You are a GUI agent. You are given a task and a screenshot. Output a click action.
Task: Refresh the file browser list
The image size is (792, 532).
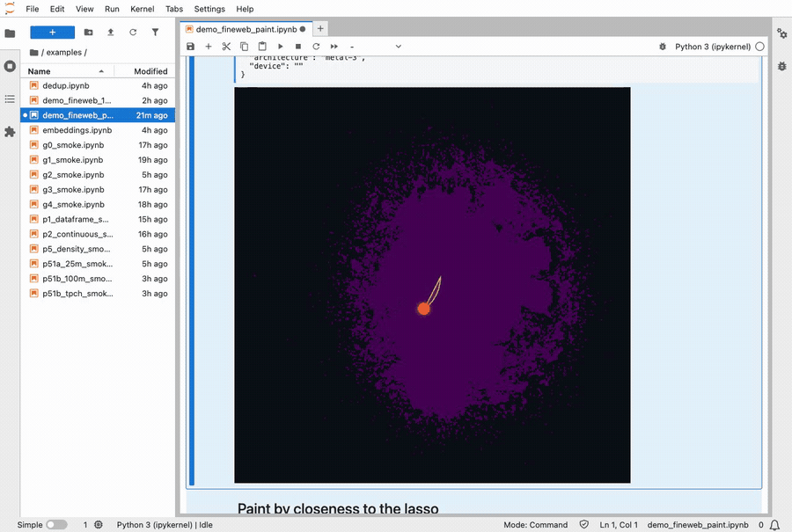[x=133, y=33]
